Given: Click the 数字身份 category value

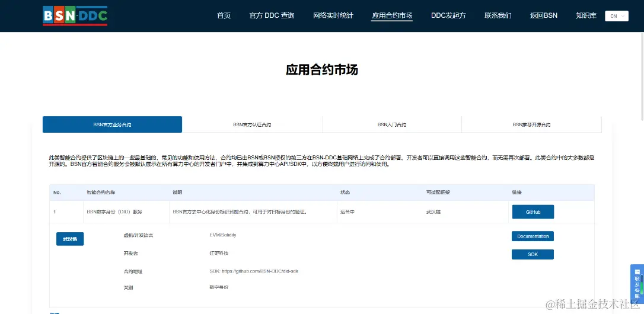Looking at the screenshot, I should [218, 287].
